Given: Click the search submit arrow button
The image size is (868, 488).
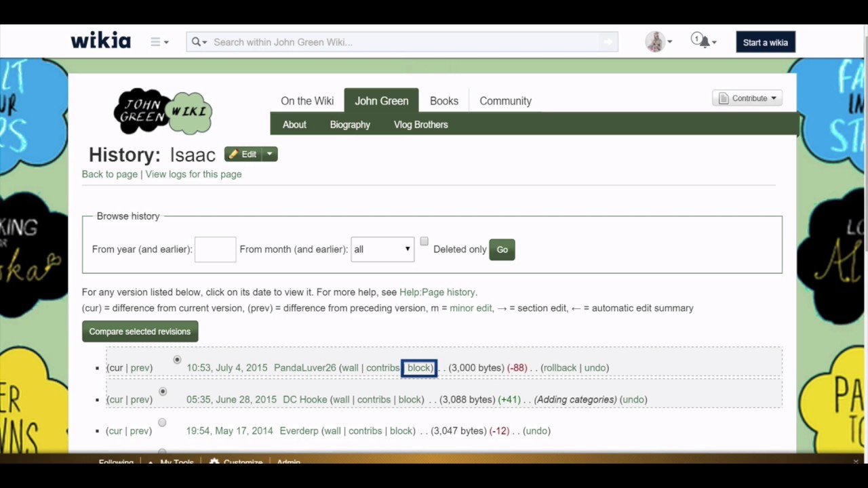Looking at the screenshot, I should pyautogui.click(x=608, y=42).
